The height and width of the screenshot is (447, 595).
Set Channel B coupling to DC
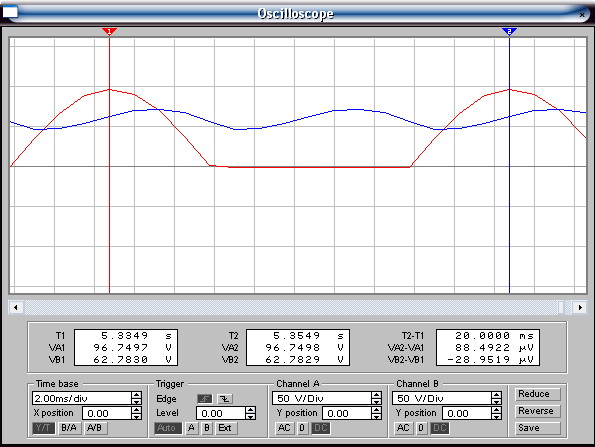pyautogui.click(x=440, y=428)
